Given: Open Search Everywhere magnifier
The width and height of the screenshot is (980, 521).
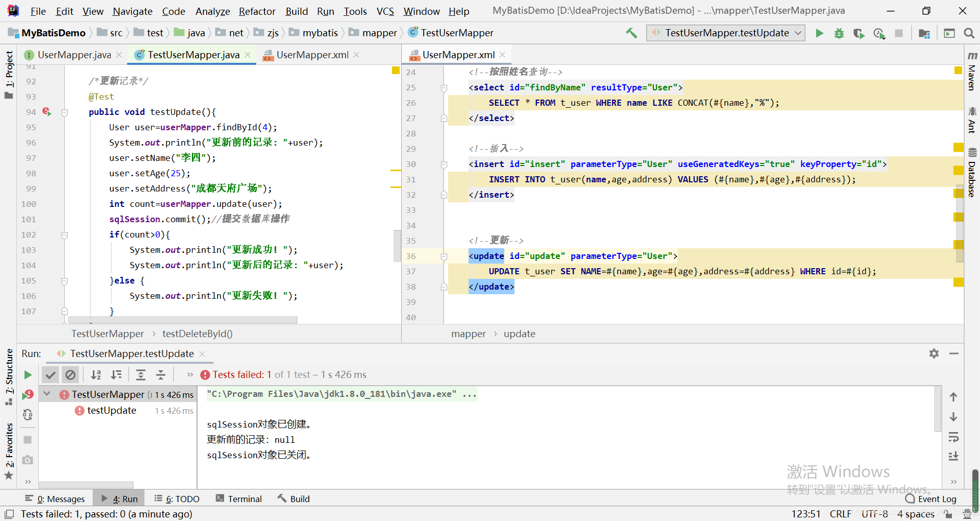Looking at the screenshot, I should (969, 33).
